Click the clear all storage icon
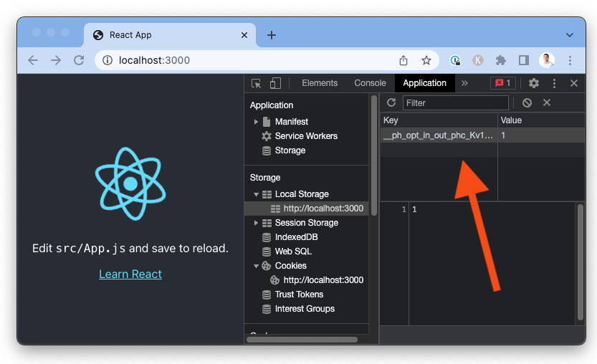The image size is (597, 364). 527,103
